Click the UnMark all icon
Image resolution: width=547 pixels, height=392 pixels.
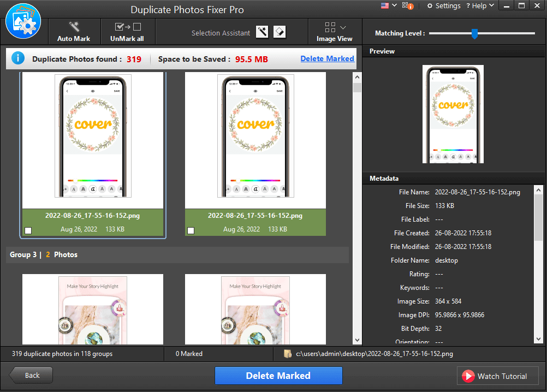128,27
